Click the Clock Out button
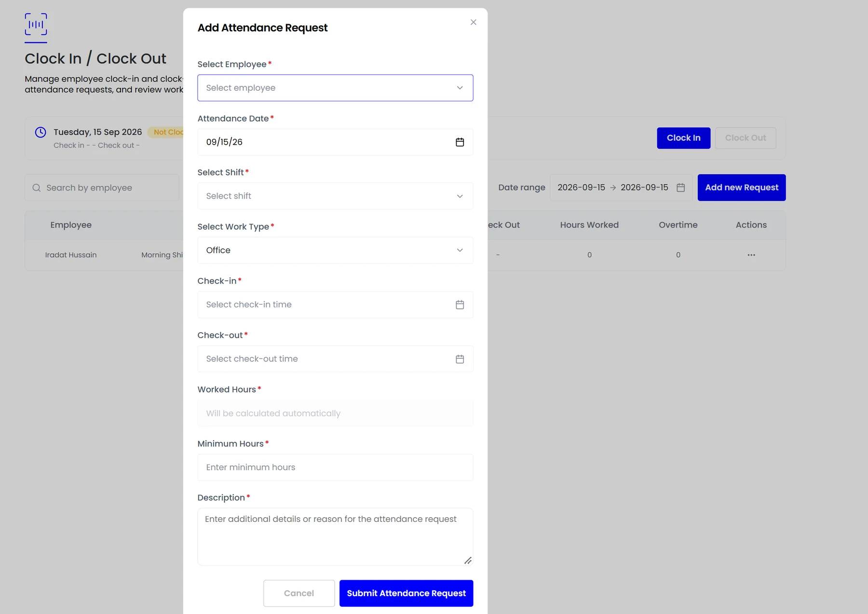The height and width of the screenshot is (614, 868). (x=746, y=138)
